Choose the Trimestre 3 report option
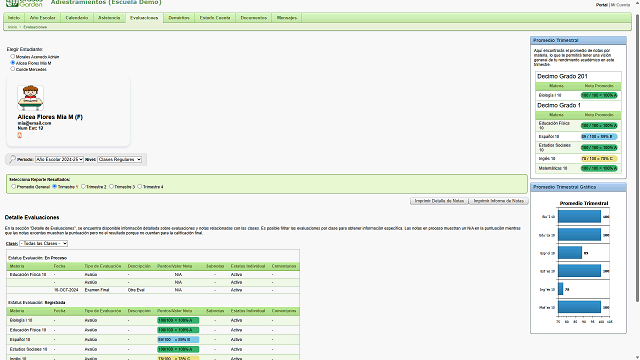 pyautogui.click(x=111, y=187)
